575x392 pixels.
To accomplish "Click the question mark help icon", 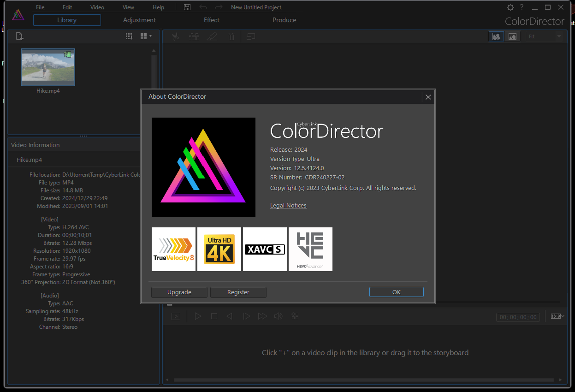I will [522, 7].
